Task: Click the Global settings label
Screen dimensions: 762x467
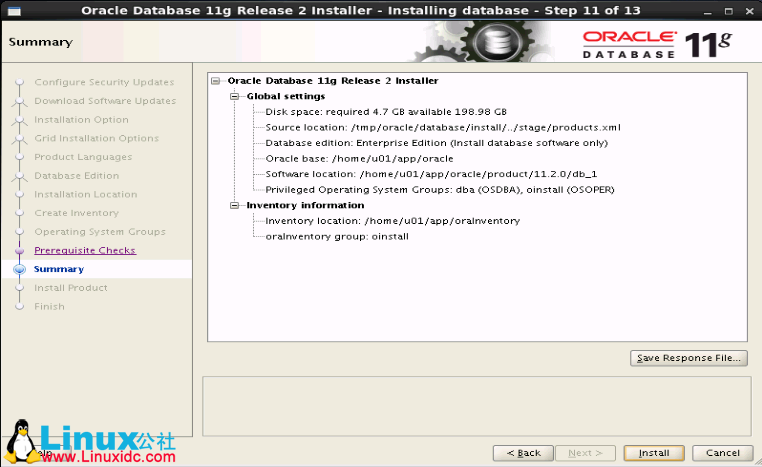Action: (x=286, y=96)
